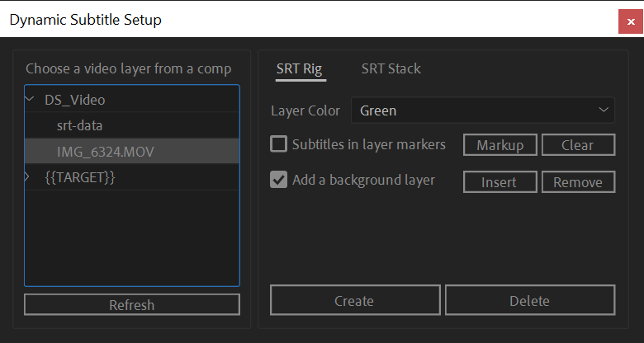Viewport: 644px width, 343px height.
Task: Click the Create button
Action: [355, 300]
